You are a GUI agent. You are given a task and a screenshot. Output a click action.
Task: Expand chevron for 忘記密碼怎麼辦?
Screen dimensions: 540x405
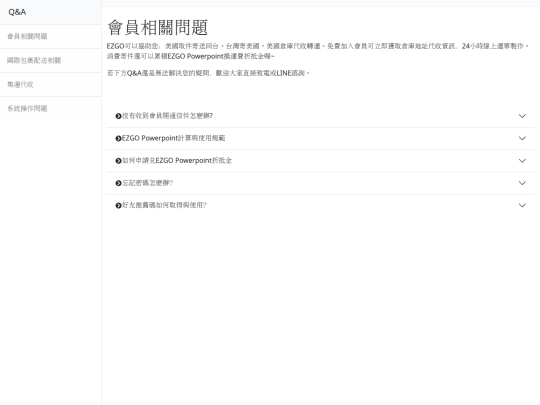click(522, 183)
